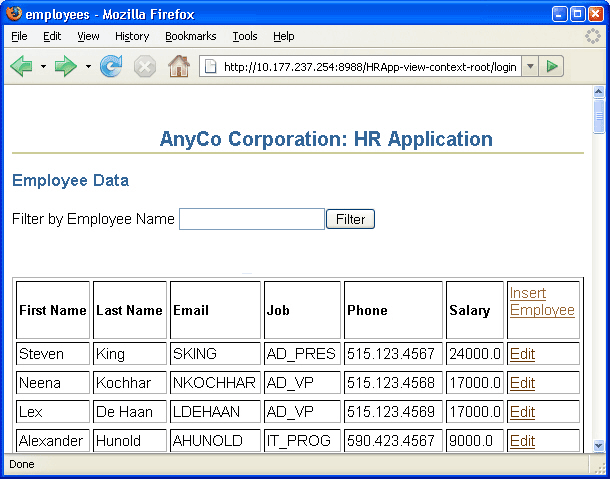Click the Stop loading icon
The height and width of the screenshot is (479, 610).
click(145, 67)
